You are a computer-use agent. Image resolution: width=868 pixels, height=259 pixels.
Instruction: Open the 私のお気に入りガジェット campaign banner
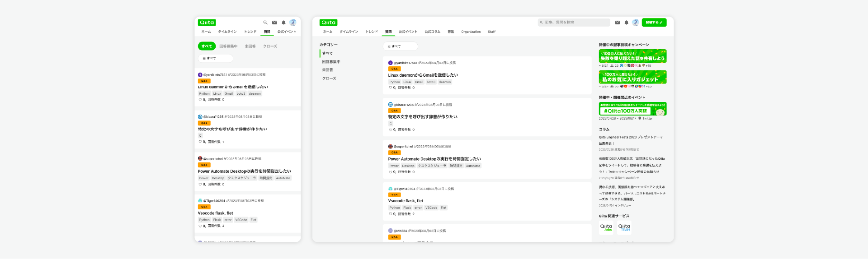[633, 77]
